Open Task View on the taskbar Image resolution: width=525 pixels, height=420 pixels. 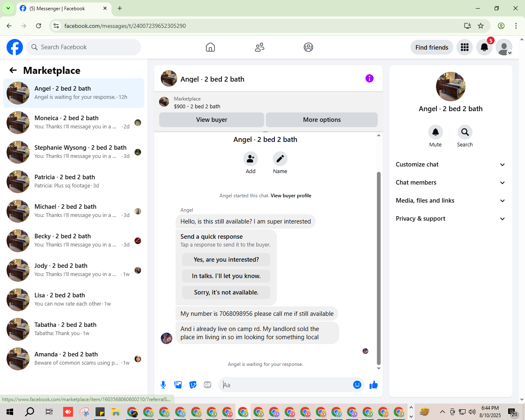pos(49,412)
